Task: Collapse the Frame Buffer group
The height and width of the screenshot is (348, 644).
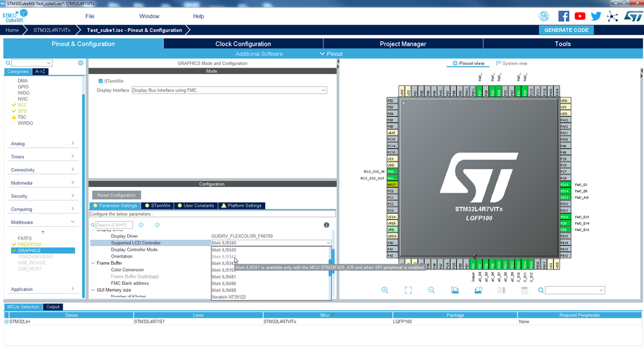Action: pos(93,263)
